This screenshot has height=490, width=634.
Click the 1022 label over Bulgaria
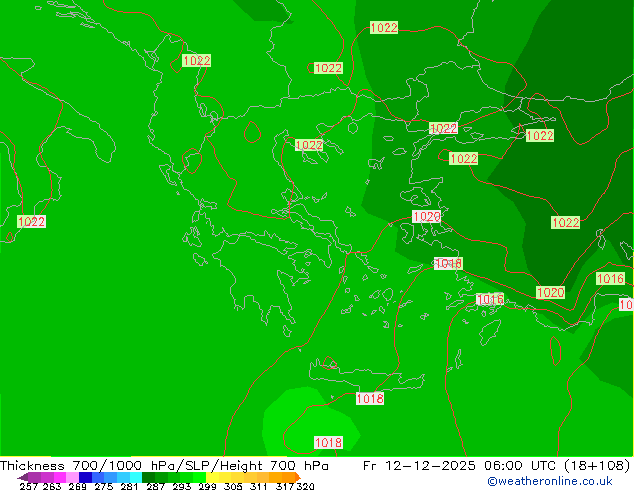click(328, 68)
